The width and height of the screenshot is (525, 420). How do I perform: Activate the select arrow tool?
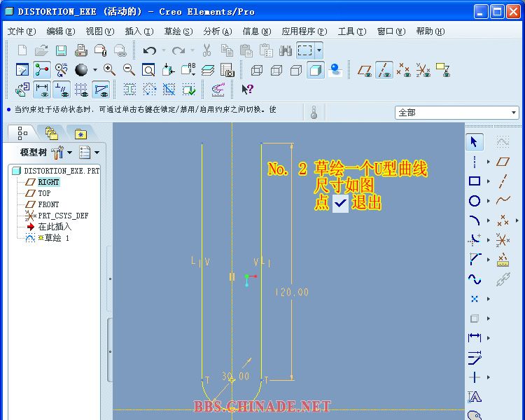click(475, 141)
